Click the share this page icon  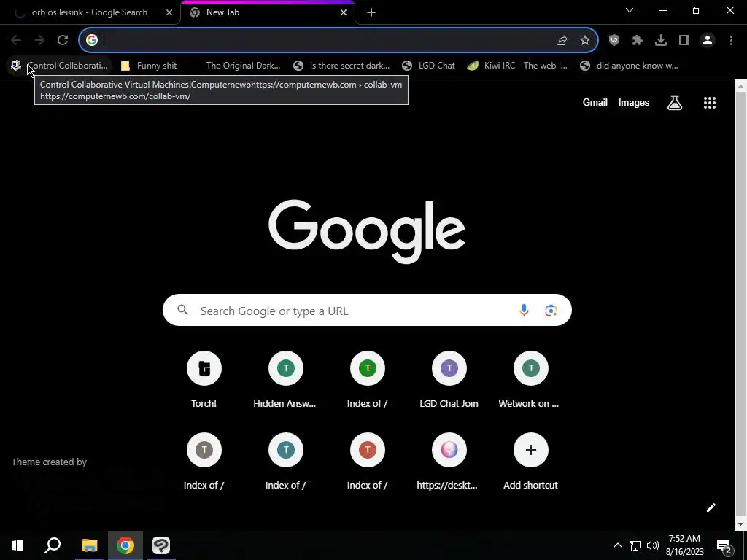pyautogui.click(x=562, y=41)
